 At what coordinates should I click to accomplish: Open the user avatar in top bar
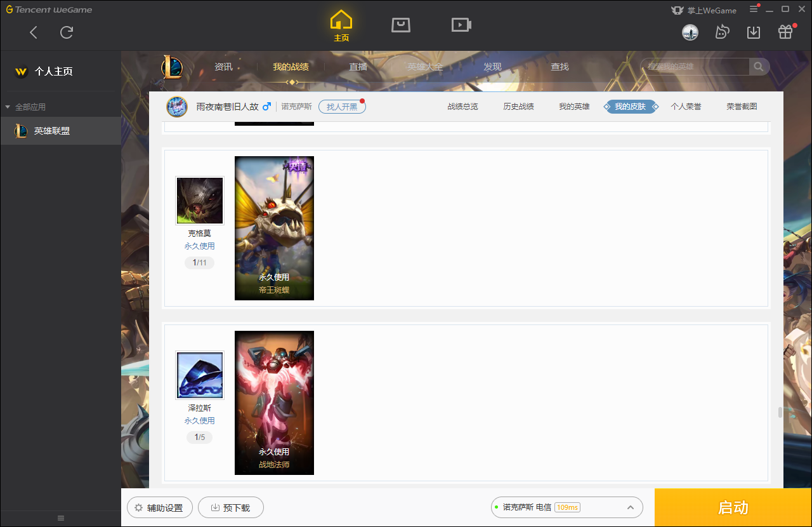[x=690, y=32]
